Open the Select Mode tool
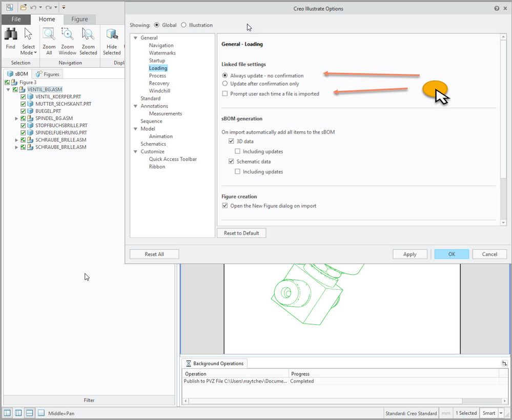The image size is (512, 420). coord(28,35)
